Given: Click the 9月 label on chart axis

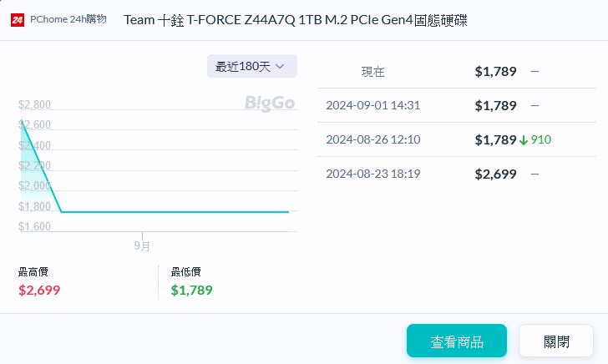Looking at the screenshot, I should pyautogui.click(x=142, y=246).
